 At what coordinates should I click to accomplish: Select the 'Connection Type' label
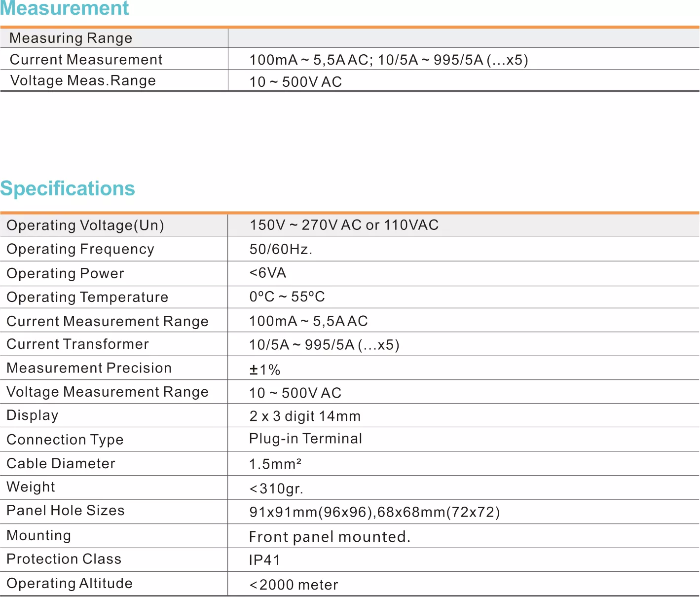(x=65, y=440)
